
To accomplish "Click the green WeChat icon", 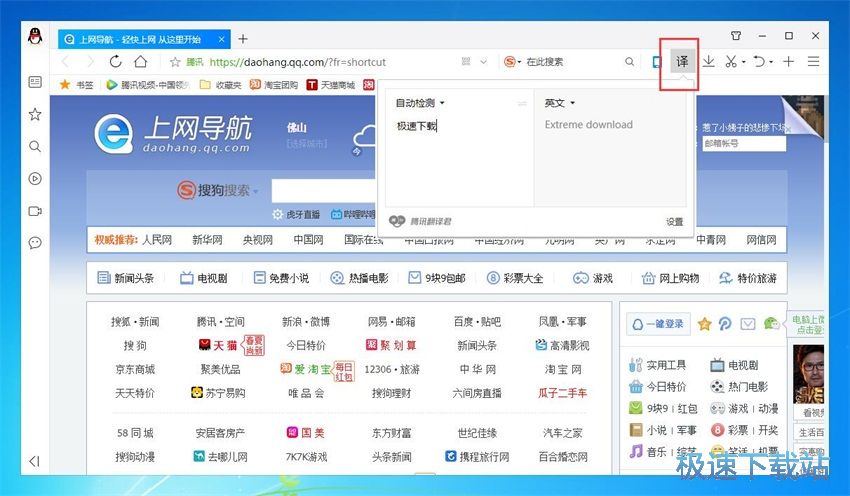I will [x=771, y=324].
